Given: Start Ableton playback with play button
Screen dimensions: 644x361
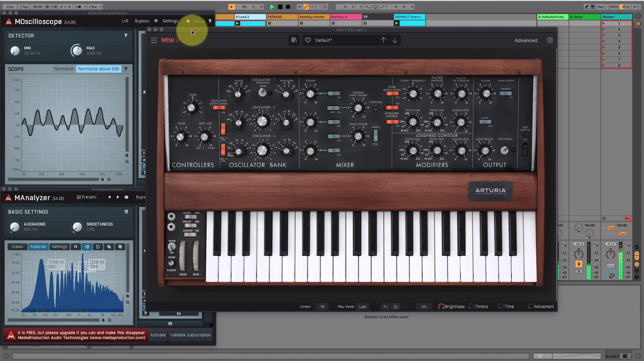Looking at the screenshot, I should 272,7.
